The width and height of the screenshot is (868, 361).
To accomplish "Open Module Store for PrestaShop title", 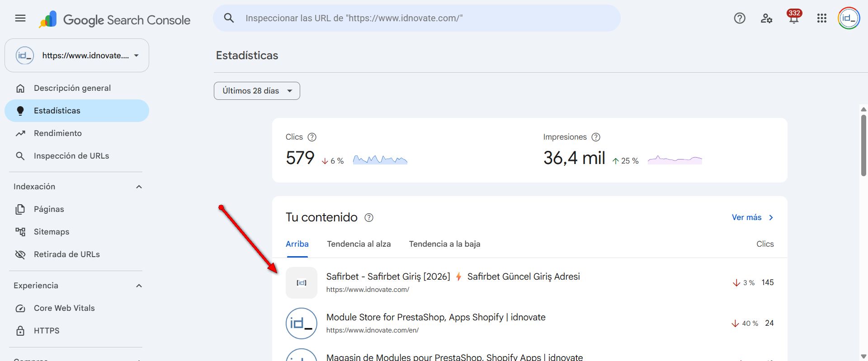I will (x=436, y=318).
